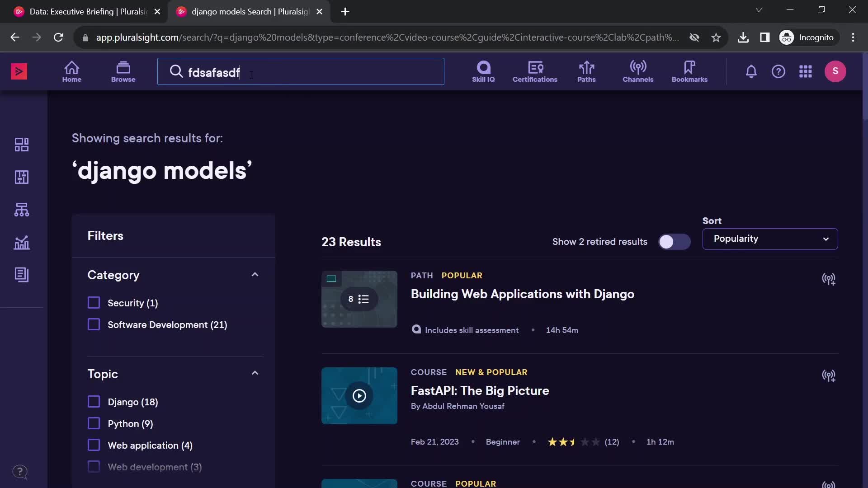Open user profile avatar S
This screenshot has width=868, height=488.
point(835,71)
